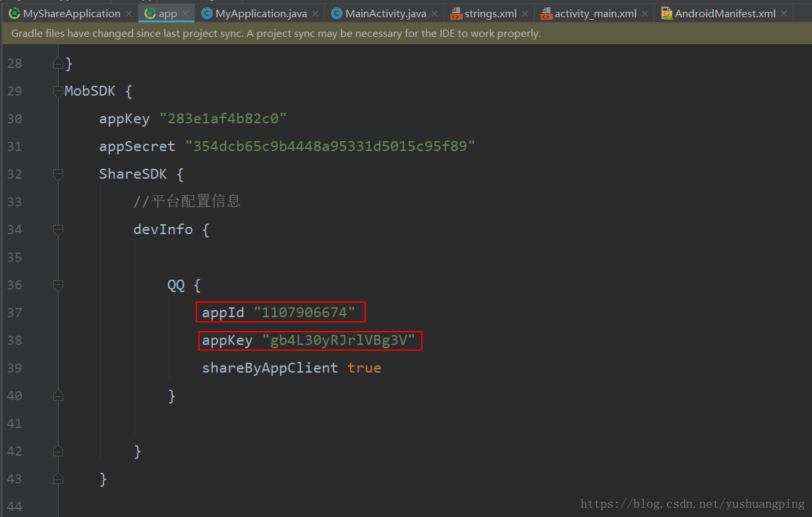Viewport: 812px width, 517px height.
Task: Close the app gradle tab
Action: click(x=185, y=14)
